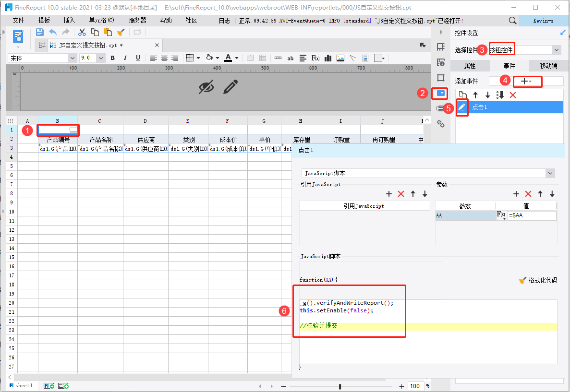The width and height of the screenshot is (570, 392).
Task: Select cell B1 with button widget
Action: click(58, 130)
